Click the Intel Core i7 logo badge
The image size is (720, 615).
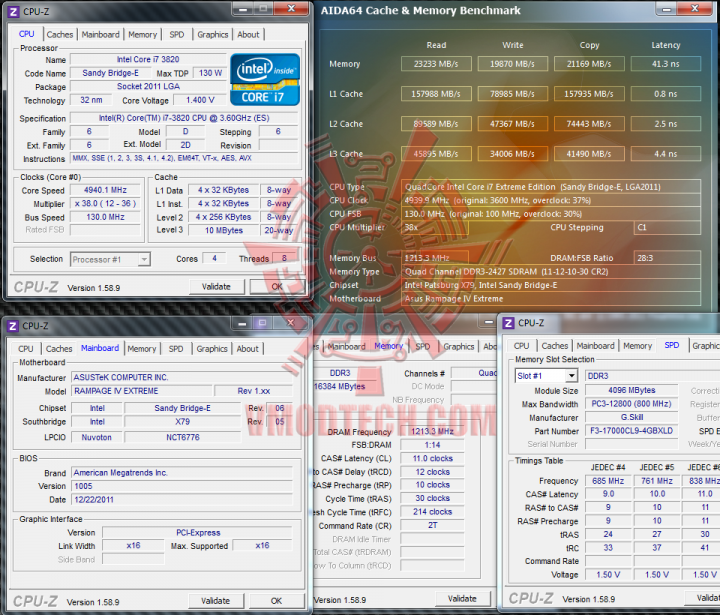click(265, 80)
